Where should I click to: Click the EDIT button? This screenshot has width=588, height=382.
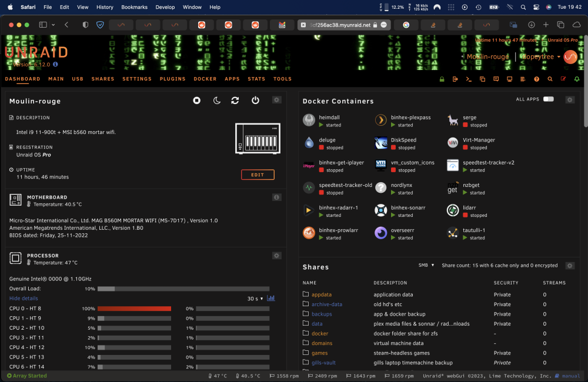coord(258,175)
